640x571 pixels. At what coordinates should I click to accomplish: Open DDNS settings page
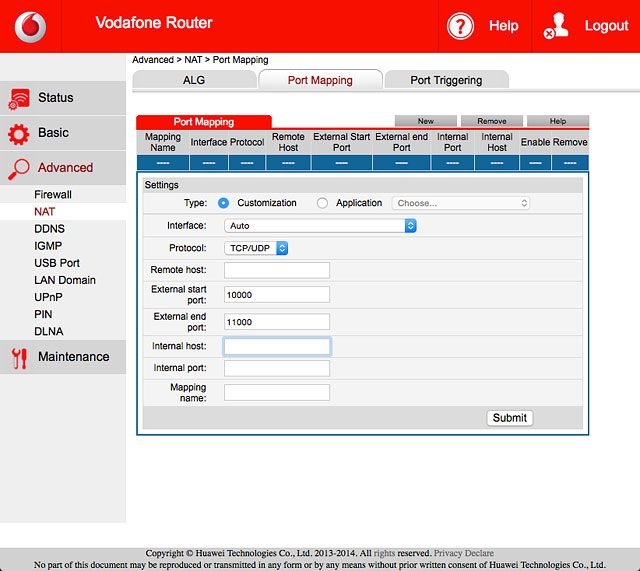pyautogui.click(x=49, y=229)
